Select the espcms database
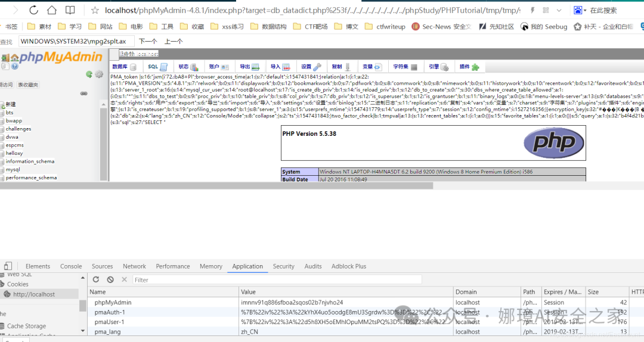This screenshot has height=342, width=644. [x=15, y=145]
